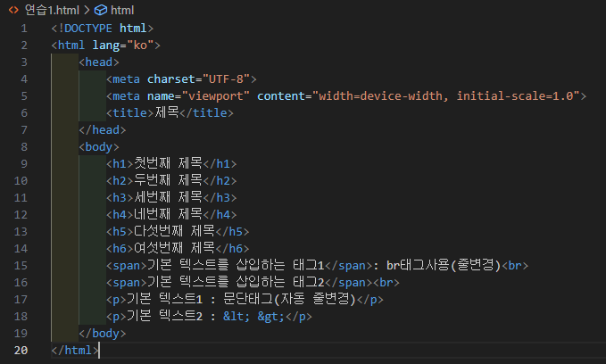Click the lang="ko" attribute on line 2

pyautogui.click(x=123, y=45)
